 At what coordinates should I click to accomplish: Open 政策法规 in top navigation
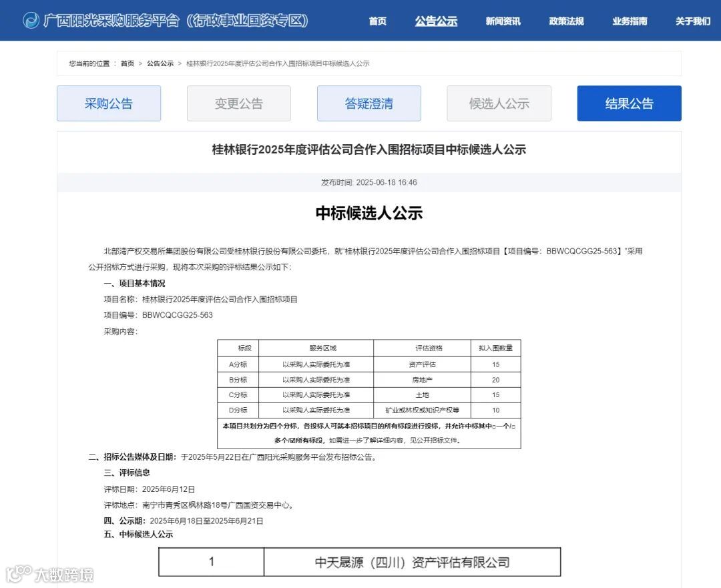566,21
